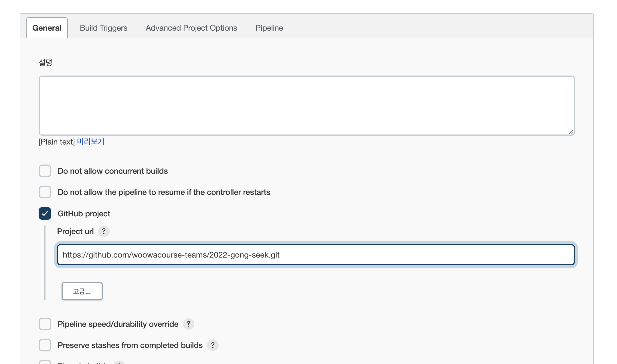Screen dimensions: 617x364
Task: Open the Advanced Project Options tab
Action: 191,28
